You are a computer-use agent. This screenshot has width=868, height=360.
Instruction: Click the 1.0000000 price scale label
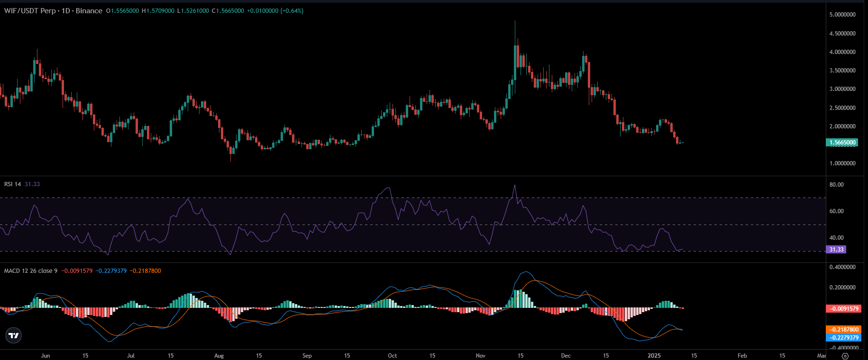[x=842, y=163]
